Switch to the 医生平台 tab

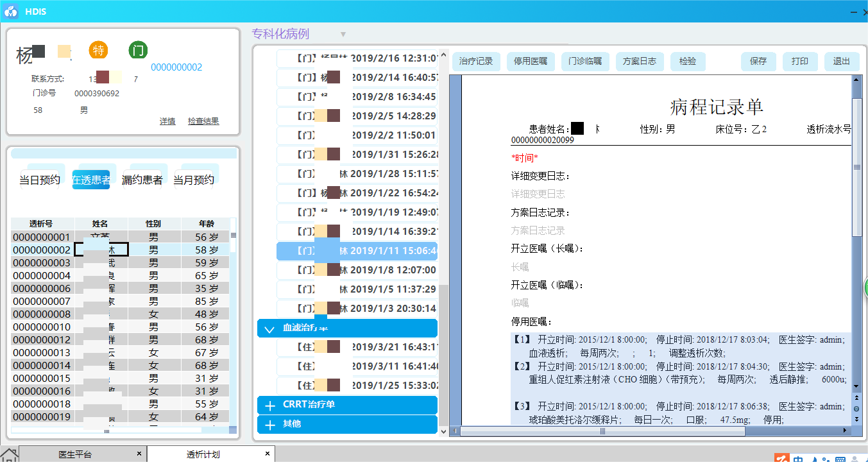point(75,454)
